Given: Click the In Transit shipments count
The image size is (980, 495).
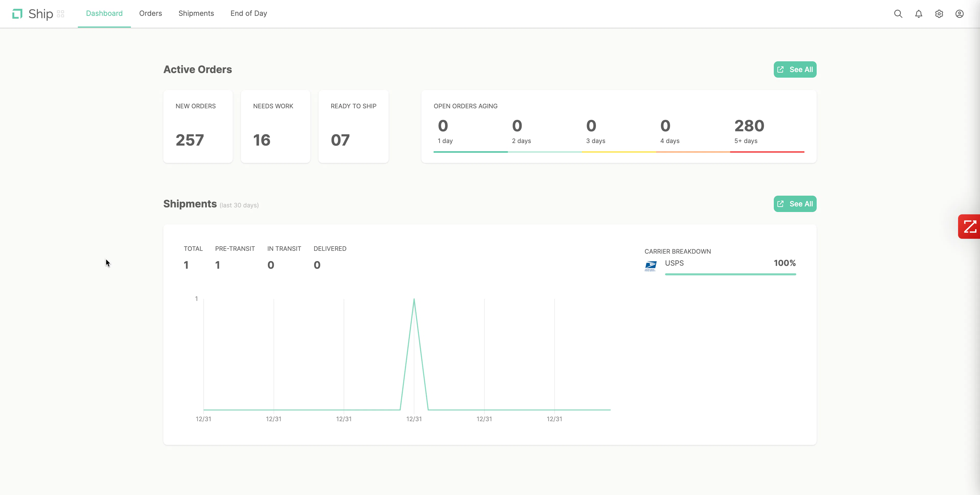Looking at the screenshot, I should click(x=271, y=265).
